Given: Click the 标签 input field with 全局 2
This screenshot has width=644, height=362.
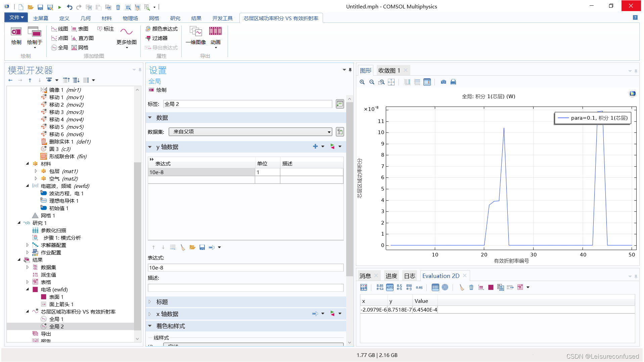Looking at the screenshot, I should pos(248,104).
